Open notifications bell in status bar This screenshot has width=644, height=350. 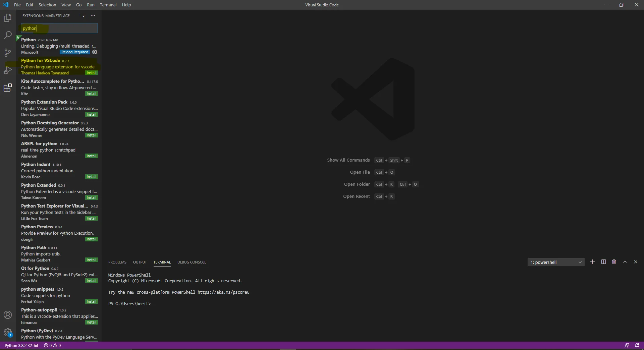click(637, 345)
